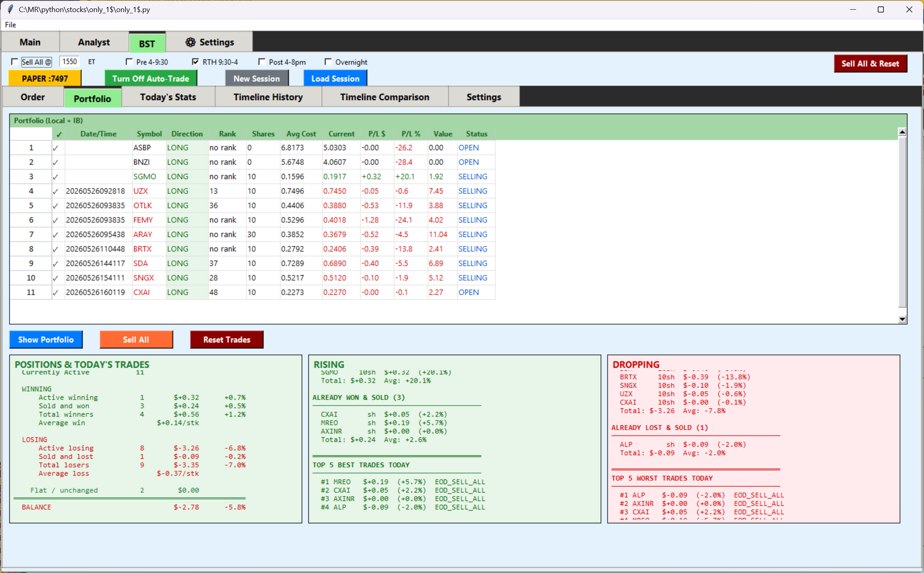Image resolution: width=924 pixels, height=573 pixels.
Task: Start a New Session
Action: click(x=257, y=78)
